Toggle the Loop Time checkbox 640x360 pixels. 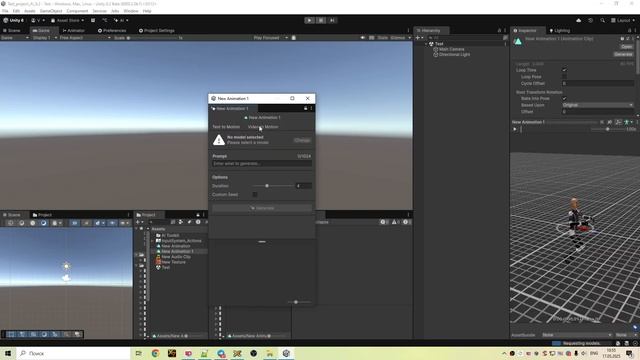pyautogui.click(x=564, y=70)
